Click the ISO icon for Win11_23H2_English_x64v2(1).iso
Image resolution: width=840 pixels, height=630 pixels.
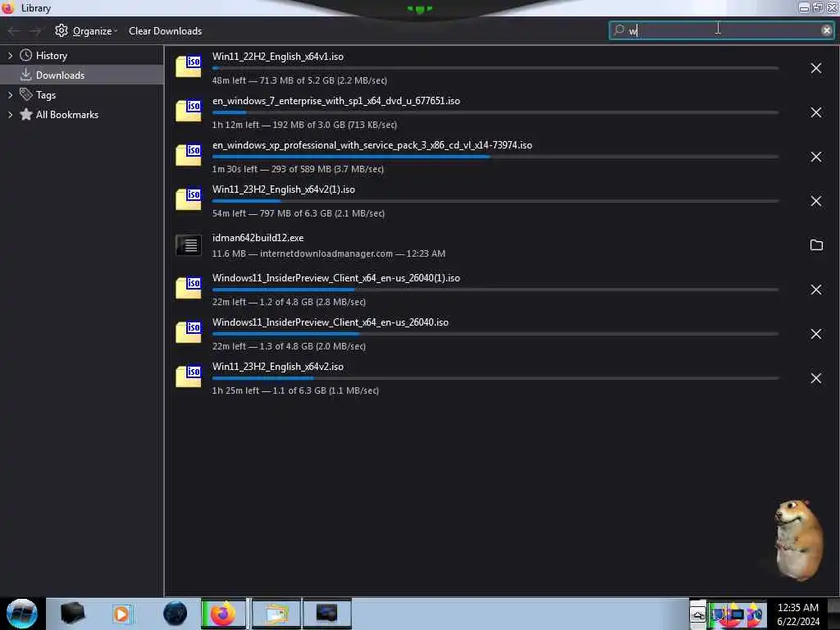click(x=189, y=199)
